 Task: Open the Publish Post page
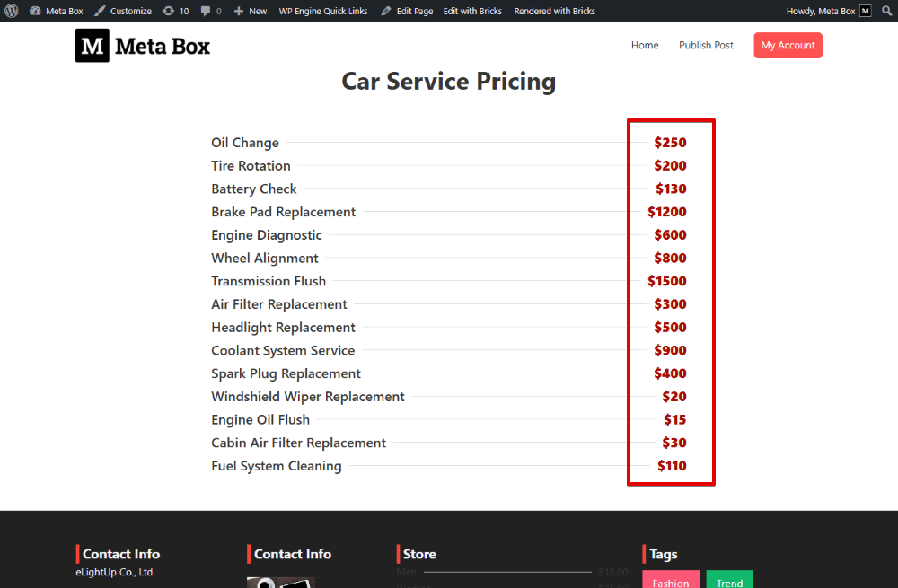click(706, 45)
